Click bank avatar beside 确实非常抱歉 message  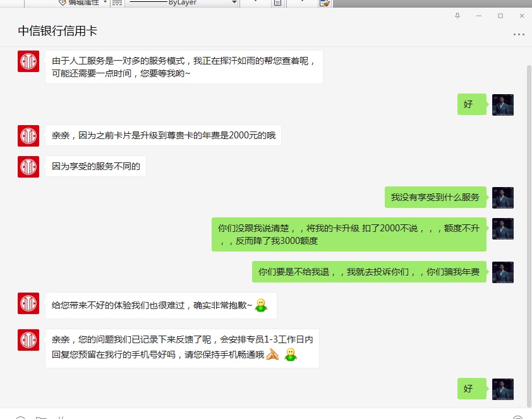(28, 303)
